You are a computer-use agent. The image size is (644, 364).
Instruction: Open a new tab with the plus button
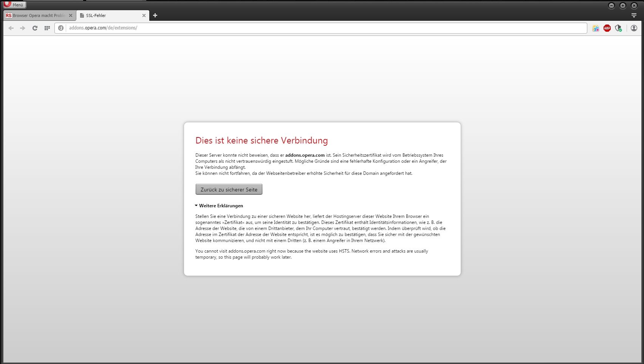coord(155,15)
